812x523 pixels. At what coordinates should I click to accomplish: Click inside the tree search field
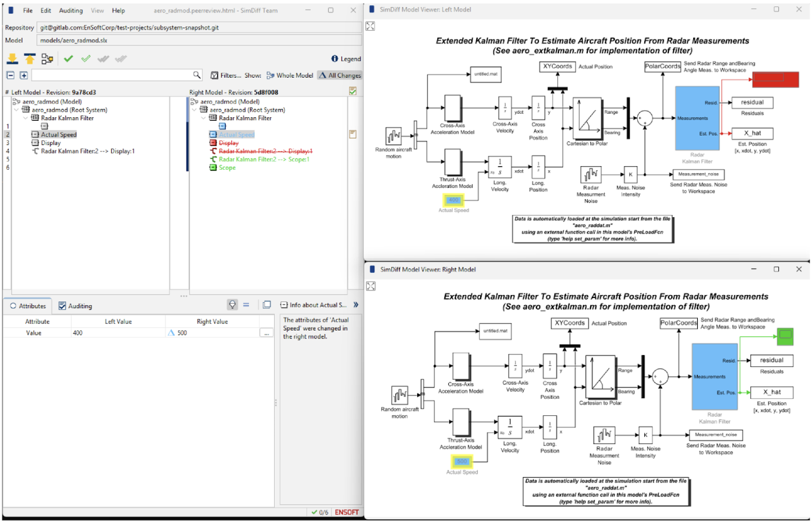click(112, 75)
